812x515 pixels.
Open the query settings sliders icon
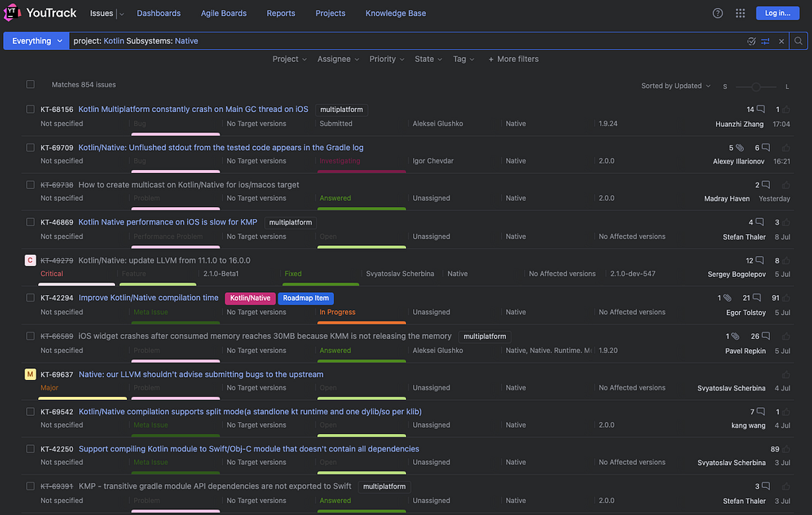(765, 41)
